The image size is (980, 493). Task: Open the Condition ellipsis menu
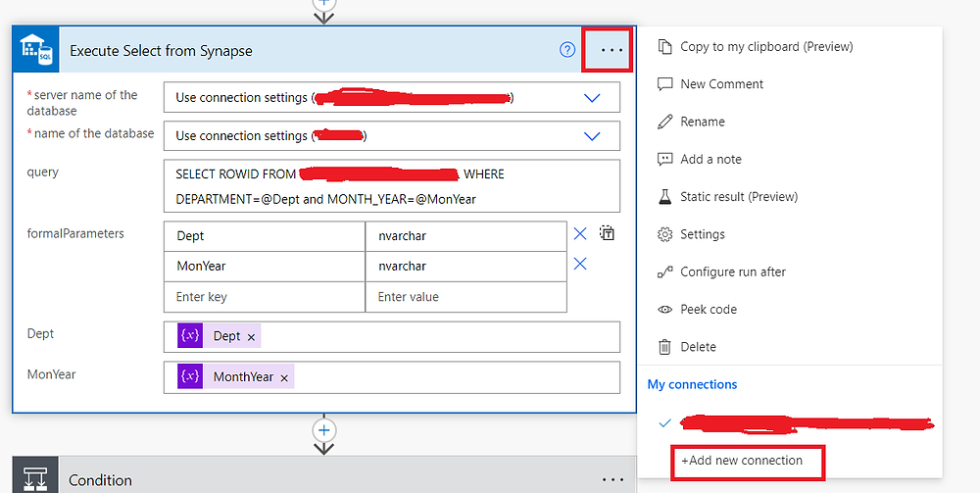(612, 480)
